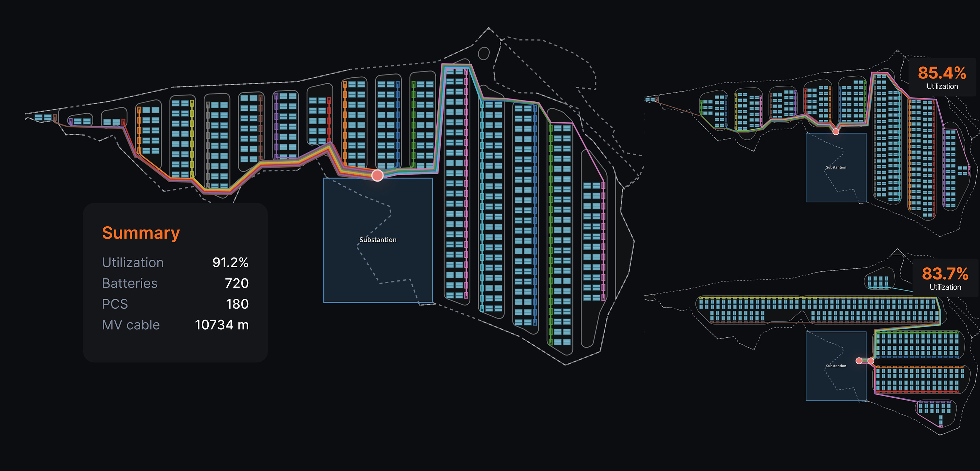
Task: Select the PCS label
Action: tap(115, 304)
